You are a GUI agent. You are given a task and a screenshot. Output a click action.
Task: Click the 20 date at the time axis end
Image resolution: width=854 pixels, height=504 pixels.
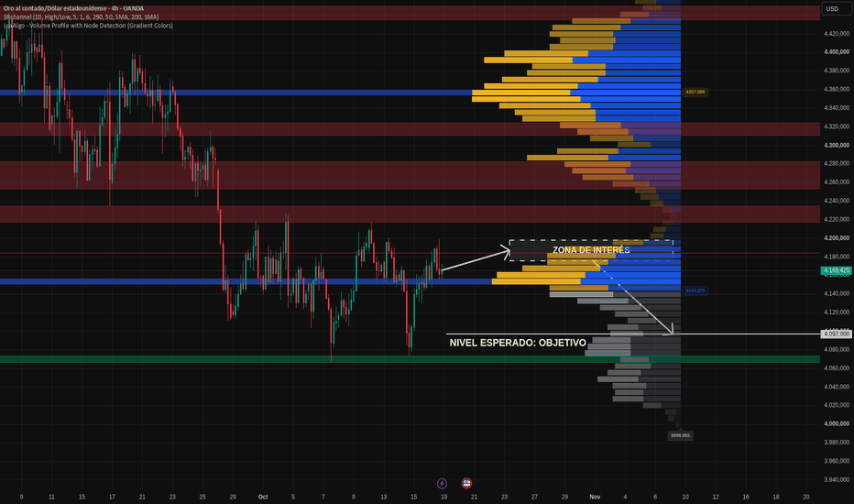pos(806,497)
